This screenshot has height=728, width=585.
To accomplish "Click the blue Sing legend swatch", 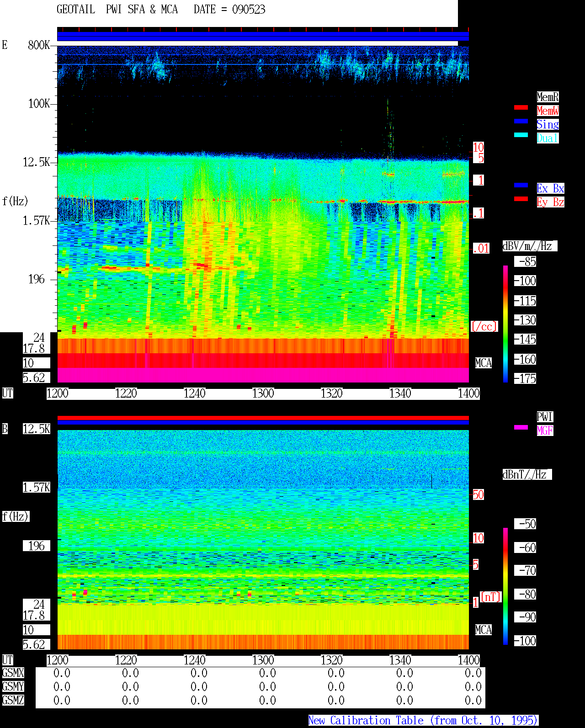I will 521,121.
